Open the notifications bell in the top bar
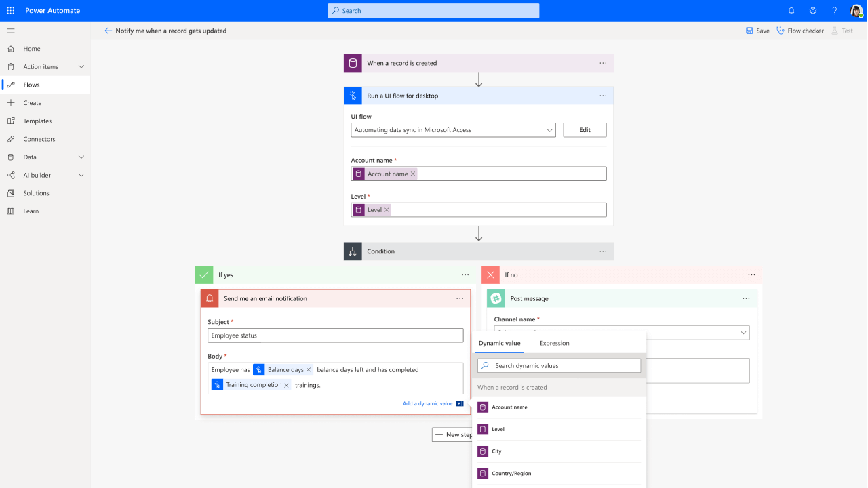This screenshot has height=488, width=868. tap(791, 10)
